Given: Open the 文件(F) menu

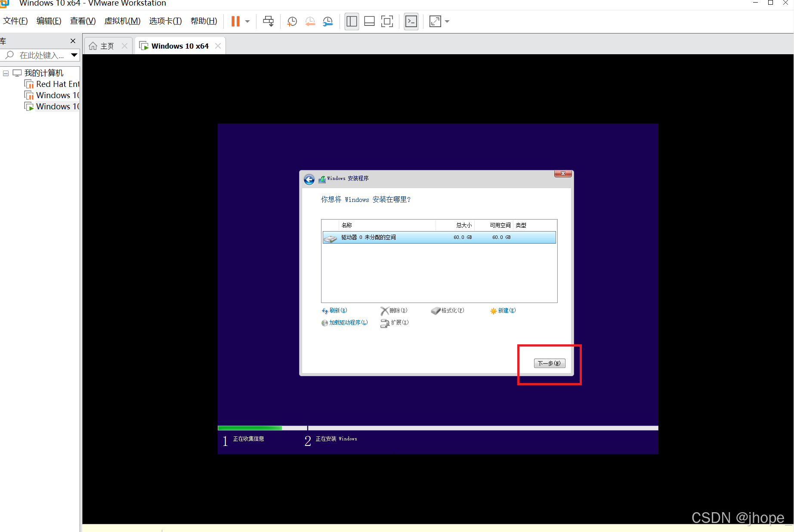Looking at the screenshot, I should (x=15, y=21).
